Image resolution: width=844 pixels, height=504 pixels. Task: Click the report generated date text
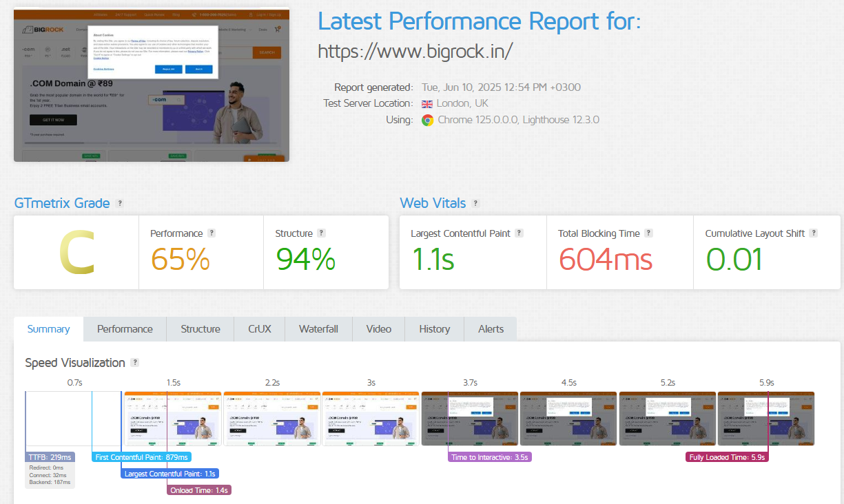pos(502,87)
